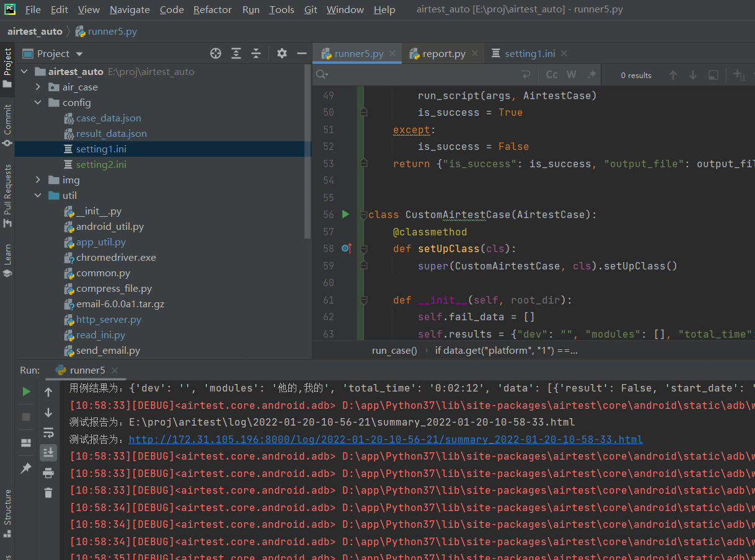The image size is (755, 560).
Task: Click the locate/select opened file target icon
Action: (x=216, y=53)
